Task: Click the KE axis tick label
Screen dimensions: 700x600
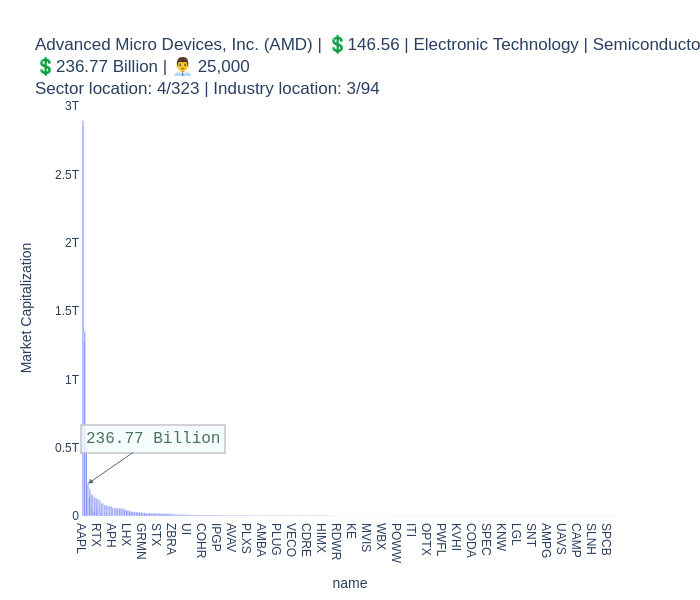Action: (351, 531)
